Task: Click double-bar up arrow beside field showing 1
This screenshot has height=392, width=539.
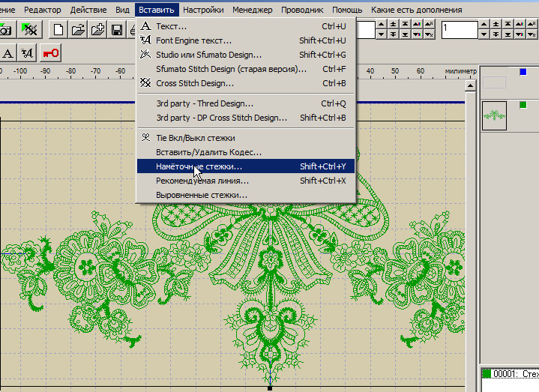Action: 496,24
